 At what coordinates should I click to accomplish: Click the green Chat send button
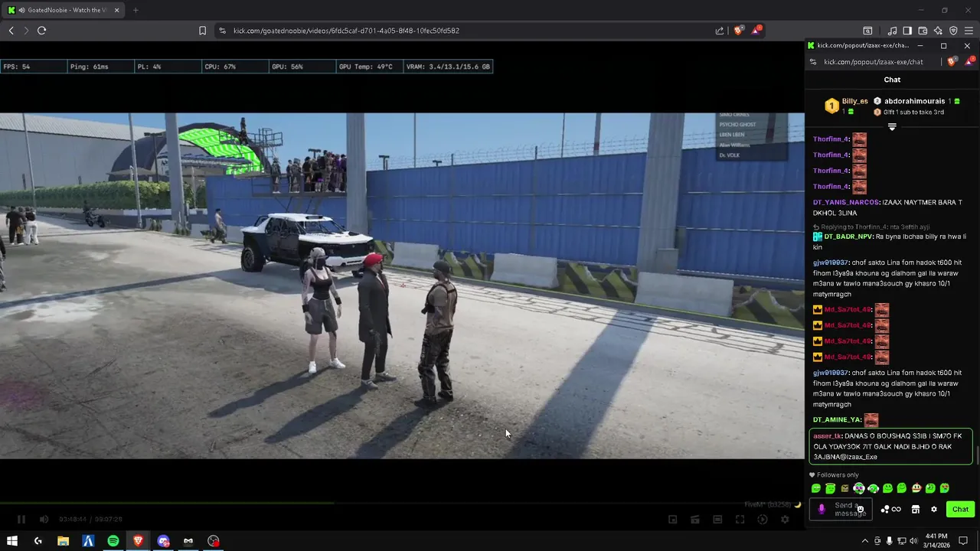pos(960,509)
